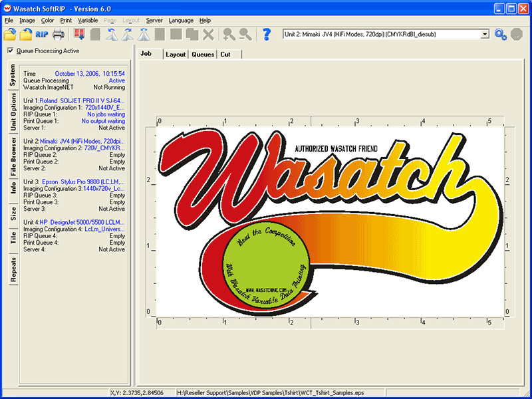This screenshot has height=399, width=532.
Task: Open the printer unit selection dropdown
Action: [485, 35]
